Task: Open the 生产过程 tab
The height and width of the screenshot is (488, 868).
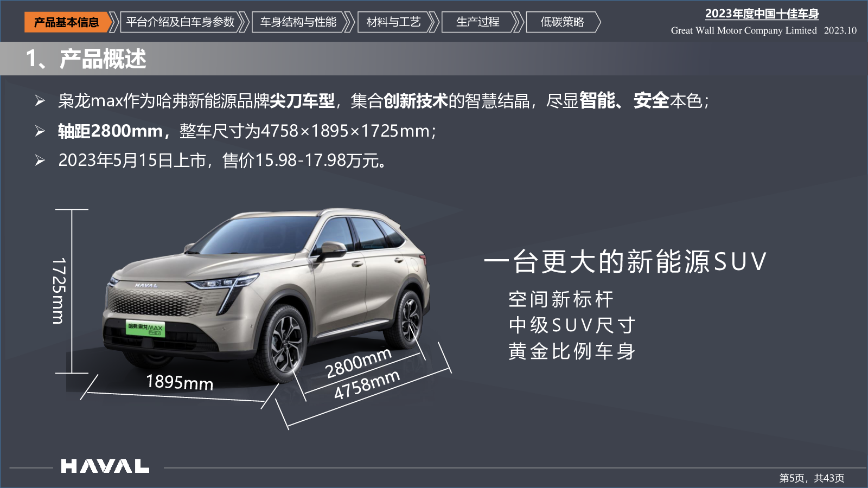Action: (x=477, y=22)
